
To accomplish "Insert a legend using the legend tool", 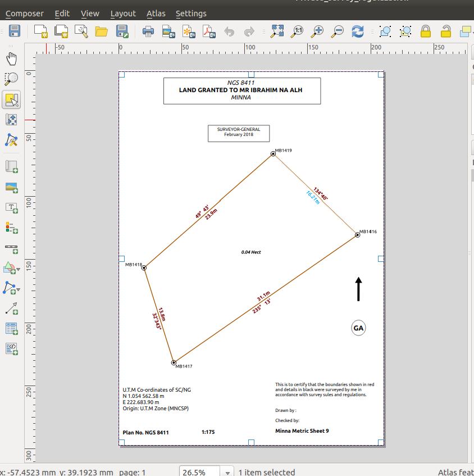I will (11, 228).
